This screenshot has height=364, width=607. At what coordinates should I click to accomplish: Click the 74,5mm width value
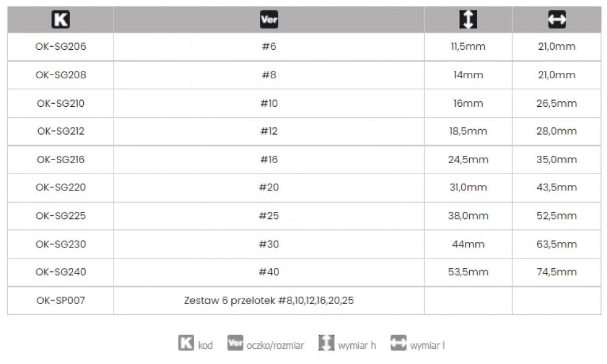click(557, 272)
